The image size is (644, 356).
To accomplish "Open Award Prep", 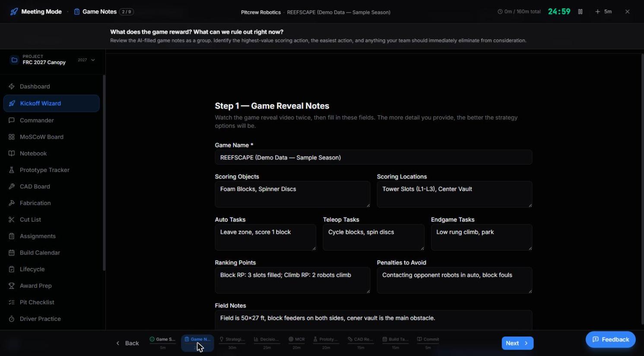I will pyautogui.click(x=51, y=286).
